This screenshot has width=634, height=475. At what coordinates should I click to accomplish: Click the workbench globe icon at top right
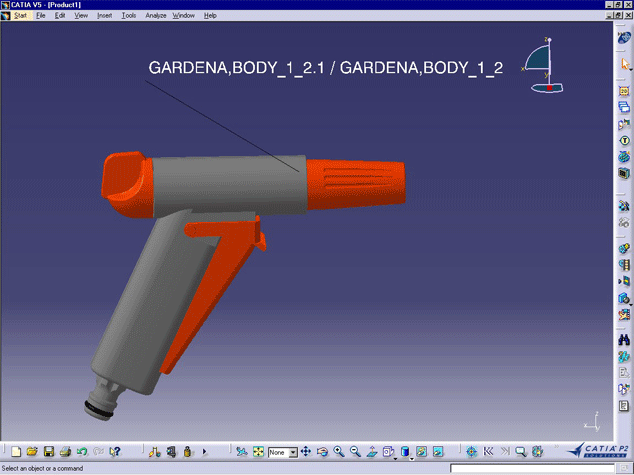(x=624, y=38)
